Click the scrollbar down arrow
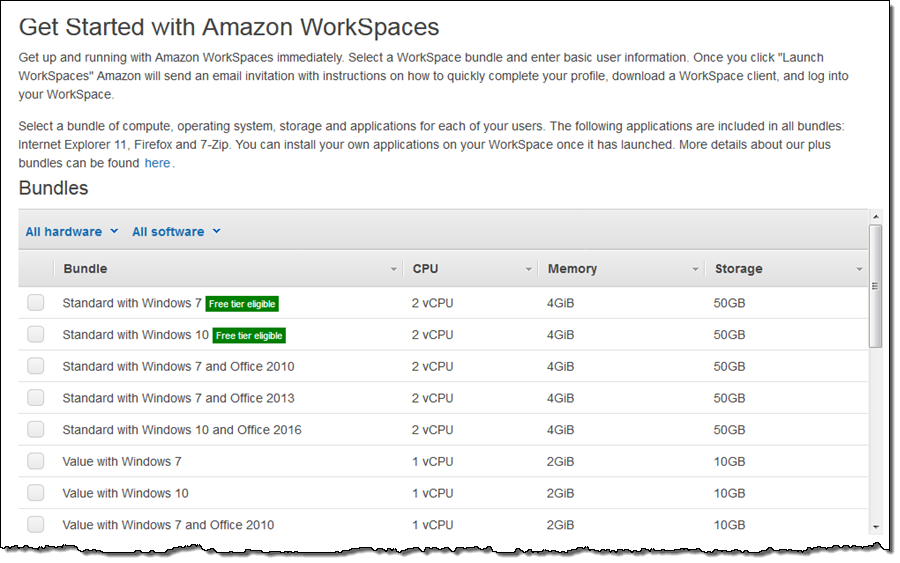This screenshot has height=563, width=900. (x=876, y=526)
